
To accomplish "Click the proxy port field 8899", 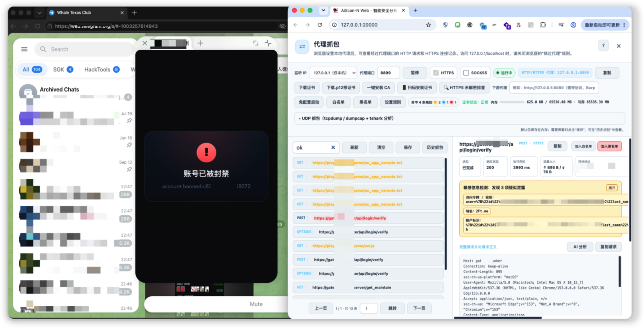I will pyautogui.click(x=388, y=73).
